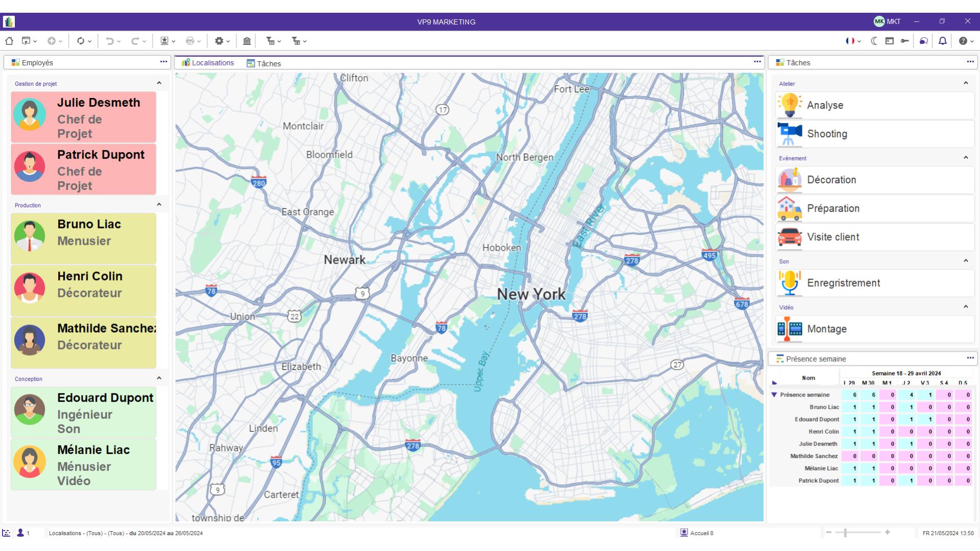Click the chat bubbles icon
Image resolution: width=980 pixels, height=551 pixels.
923,41
